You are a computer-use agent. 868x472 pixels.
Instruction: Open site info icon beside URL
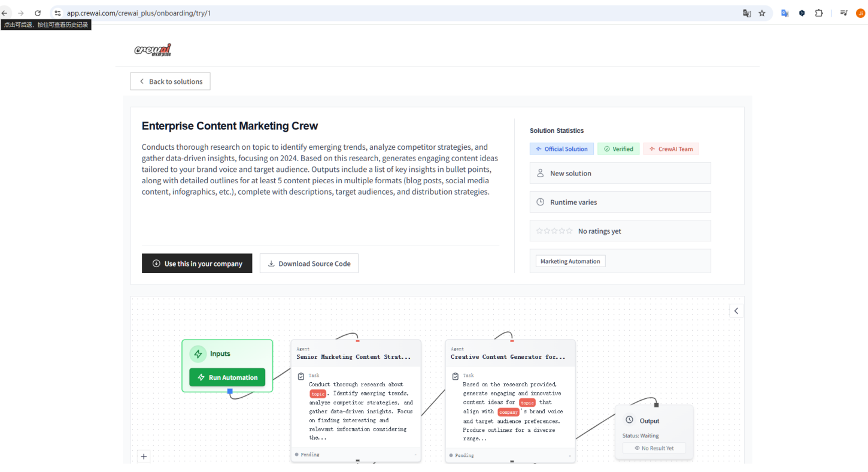[57, 13]
